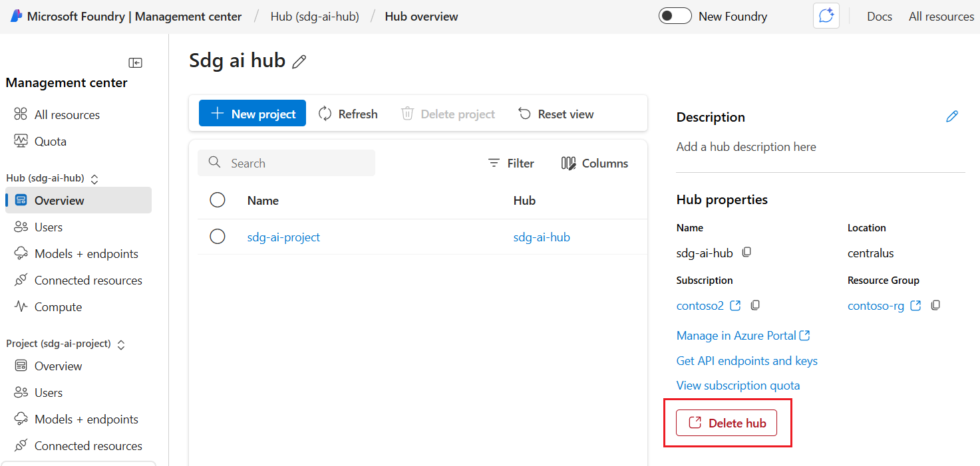980x466 pixels.
Task: Click into the Search input field
Action: [286, 163]
